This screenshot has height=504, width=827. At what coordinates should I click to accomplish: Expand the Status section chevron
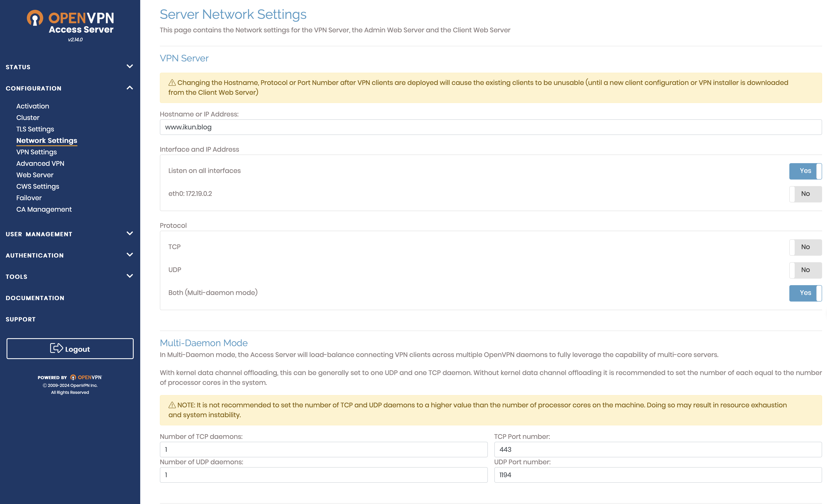130,66
